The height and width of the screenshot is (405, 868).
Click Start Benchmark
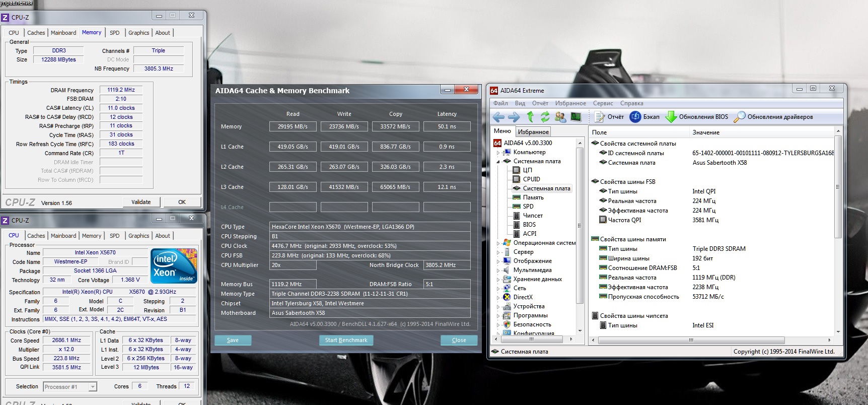pyautogui.click(x=346, y=340)
